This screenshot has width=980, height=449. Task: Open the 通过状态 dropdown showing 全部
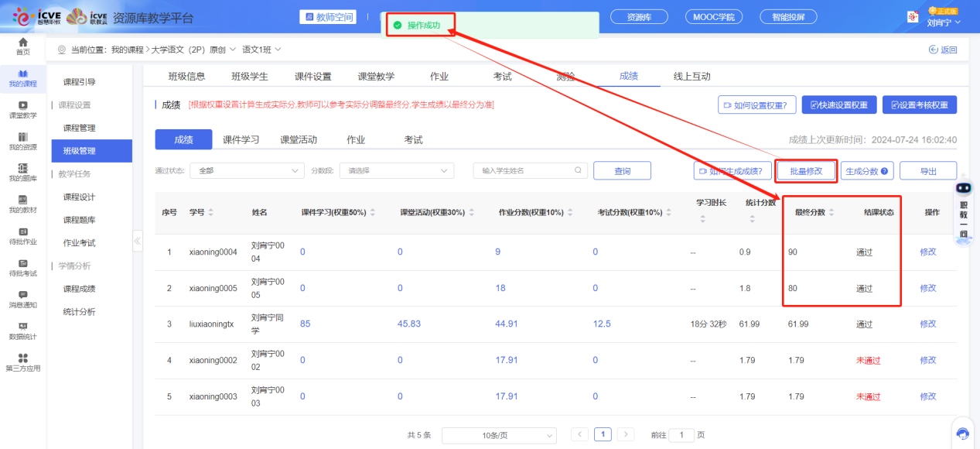click(248, 170)
